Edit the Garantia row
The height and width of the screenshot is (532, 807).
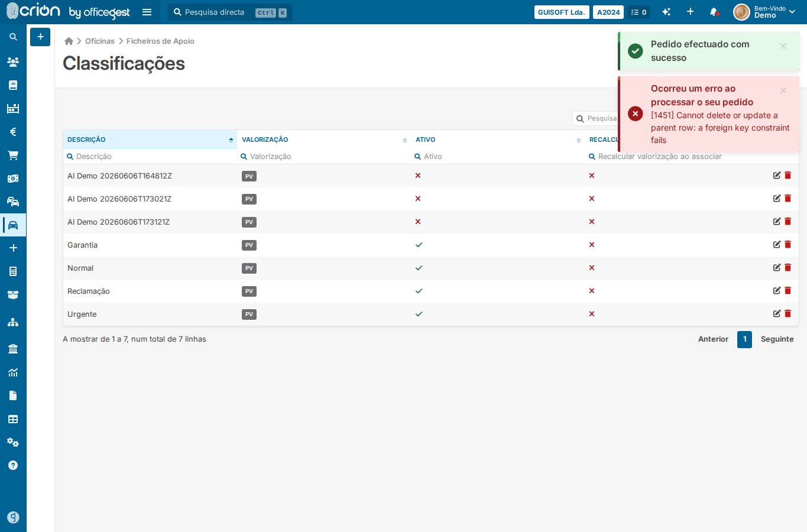(x=777, y=245)
